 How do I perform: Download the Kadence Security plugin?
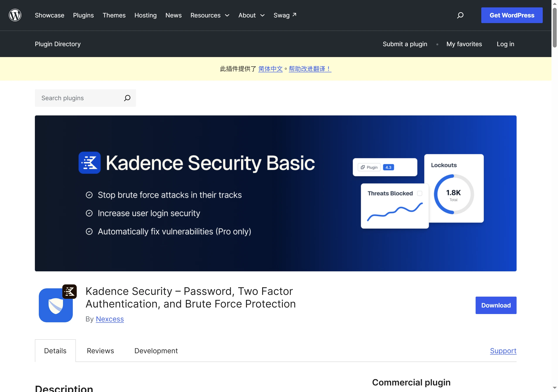(x=496, y=305)
